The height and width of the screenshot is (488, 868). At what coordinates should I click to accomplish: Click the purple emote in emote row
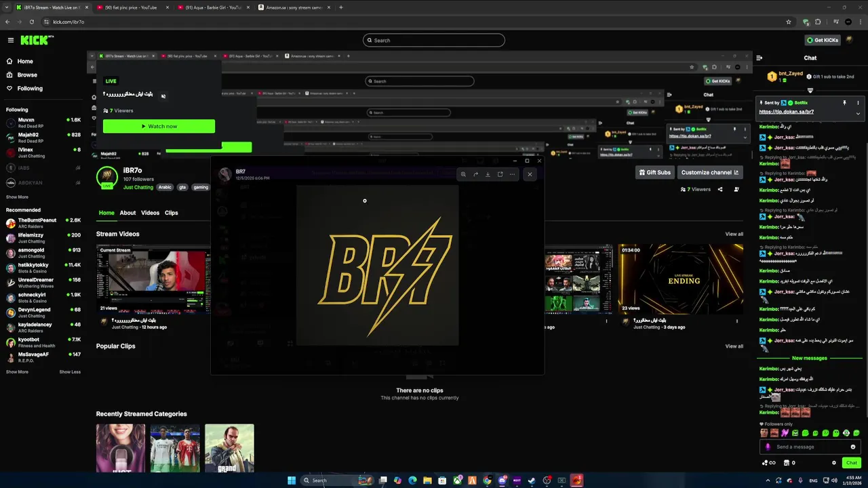tap(785, 433)
